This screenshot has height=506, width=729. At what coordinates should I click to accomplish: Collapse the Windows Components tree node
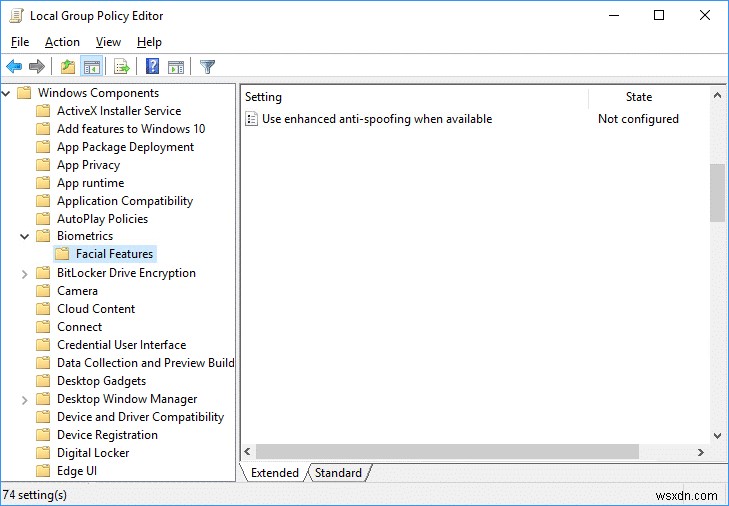6,93
